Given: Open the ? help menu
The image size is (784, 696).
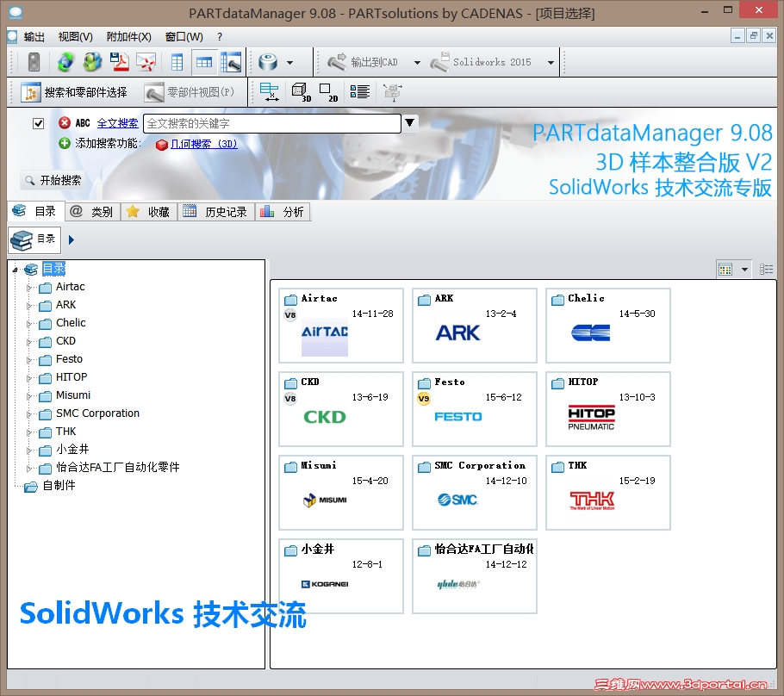Looking at the screenshot, I should point(220,37).
